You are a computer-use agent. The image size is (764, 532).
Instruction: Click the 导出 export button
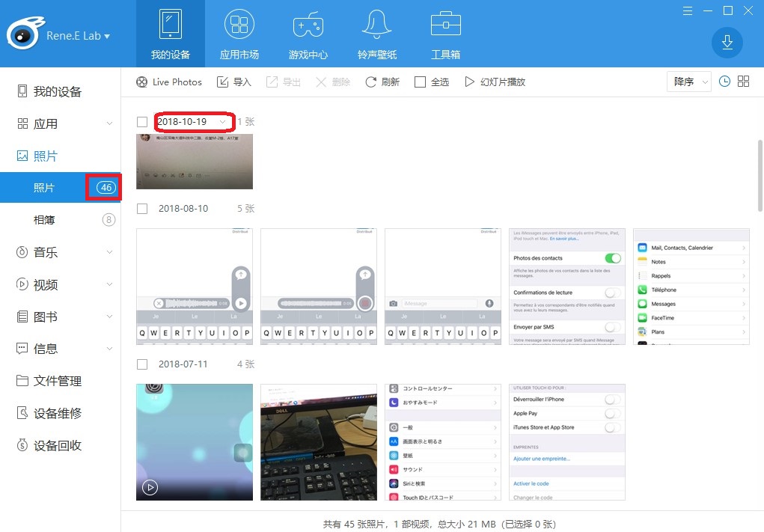pyautogui.click(x=283, y=82)
